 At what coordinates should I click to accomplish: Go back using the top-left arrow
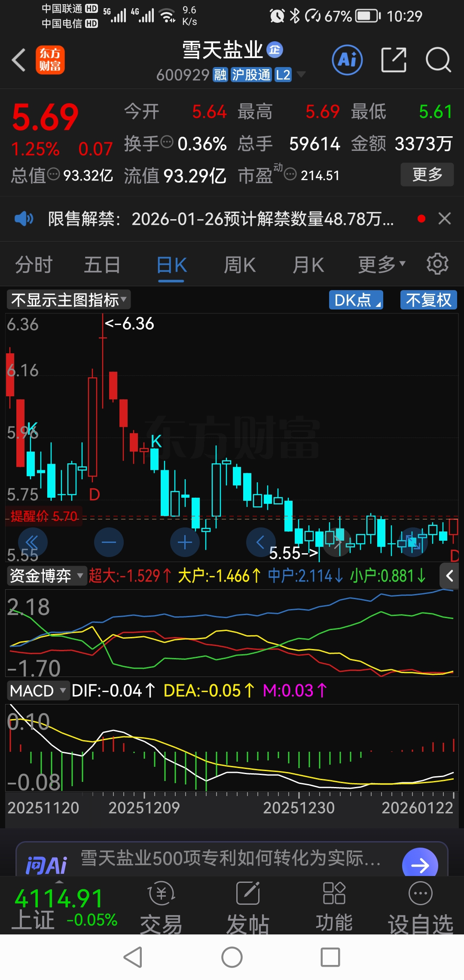[x=19, y=60]
